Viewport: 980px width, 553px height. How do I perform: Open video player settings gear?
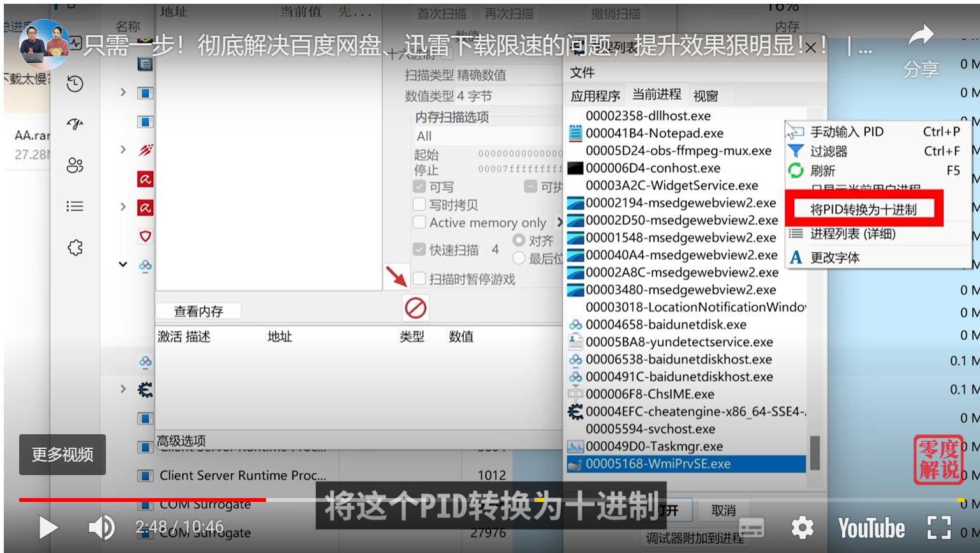[802, 527]
